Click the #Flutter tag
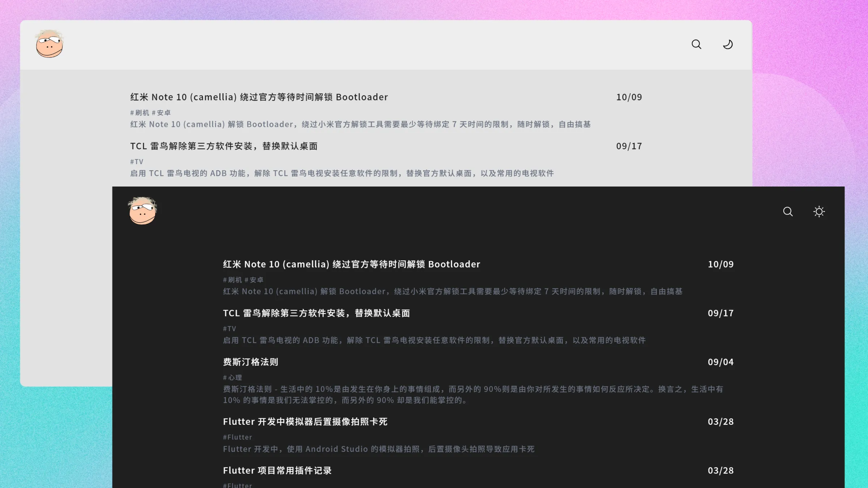 (237, 437)
